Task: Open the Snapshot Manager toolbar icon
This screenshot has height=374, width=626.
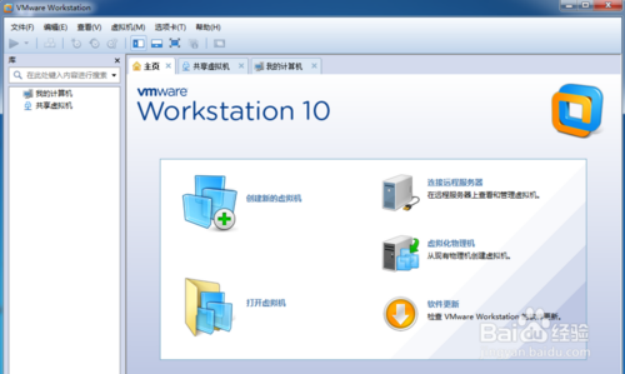Action: tap(113, 43)
